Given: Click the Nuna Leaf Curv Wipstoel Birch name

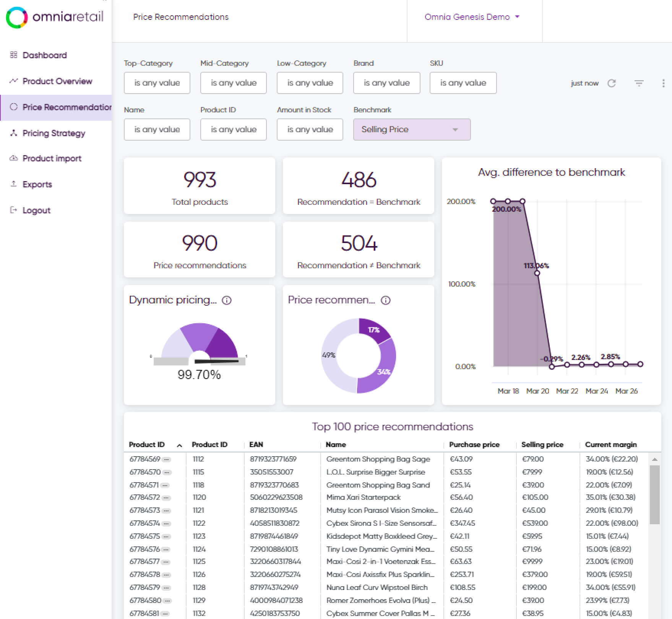Looking at the screenshot, I should [x=377, y=588].
